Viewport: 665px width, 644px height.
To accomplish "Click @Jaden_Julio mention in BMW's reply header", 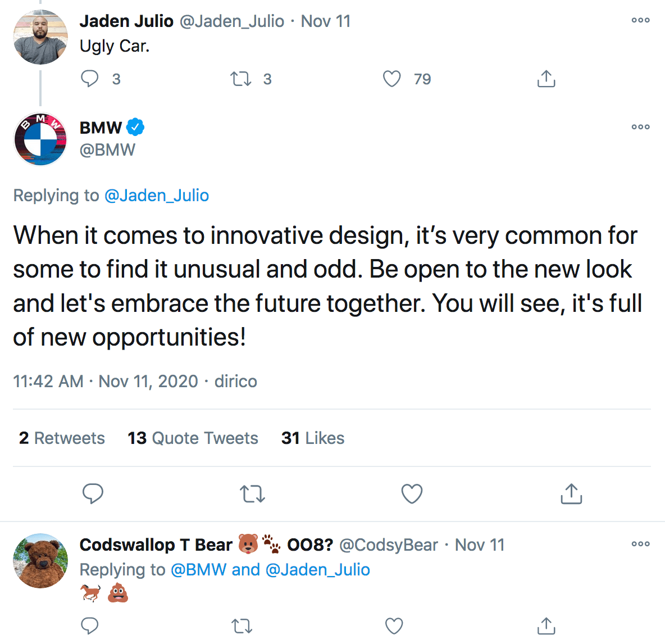I will click(x=157, y=196).
